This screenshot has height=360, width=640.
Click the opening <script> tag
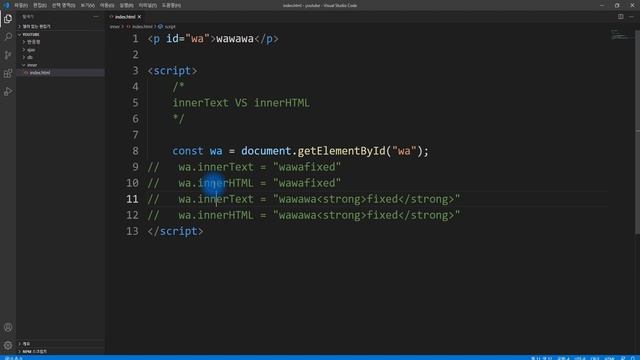(x=172, y=71)
